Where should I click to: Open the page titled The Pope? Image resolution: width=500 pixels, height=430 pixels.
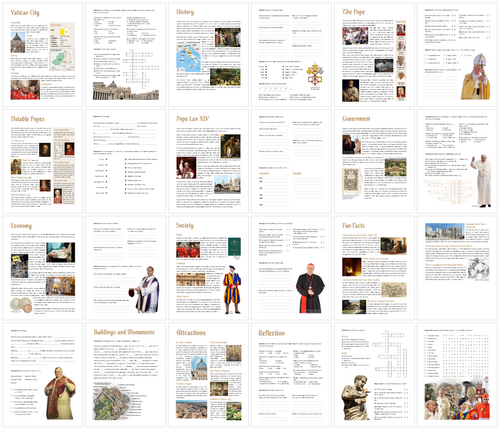(x=374, y=55)
